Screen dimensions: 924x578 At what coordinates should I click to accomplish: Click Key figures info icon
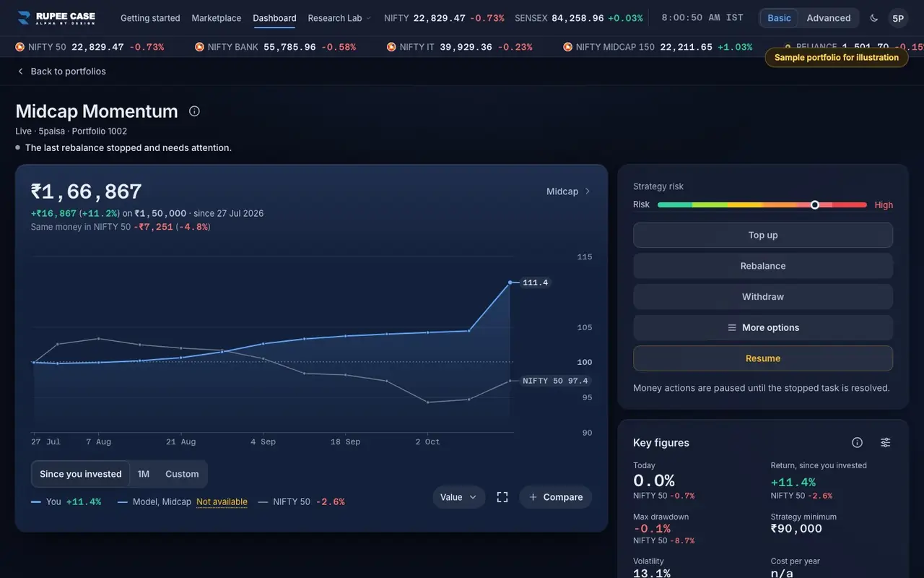857,442
